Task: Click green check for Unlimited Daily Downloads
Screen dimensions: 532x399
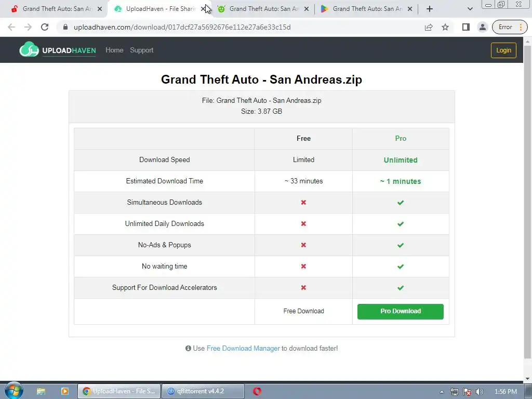Action: point(401,224)
